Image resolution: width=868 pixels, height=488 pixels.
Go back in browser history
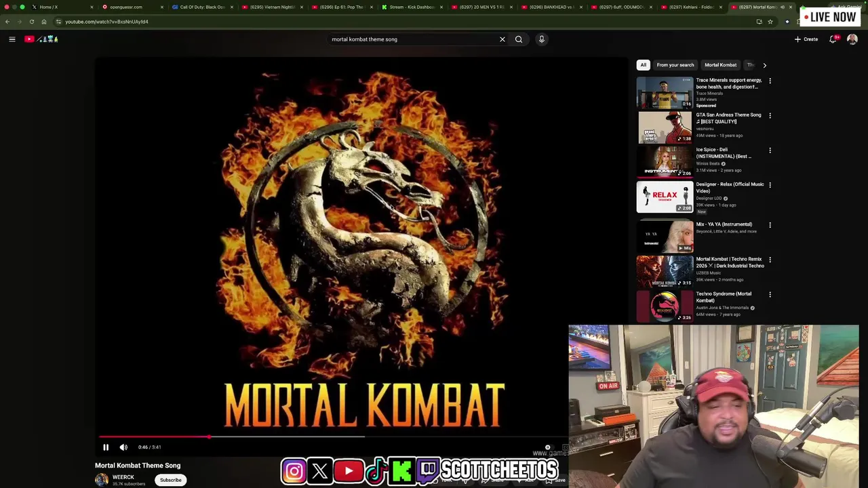point(7,22)
